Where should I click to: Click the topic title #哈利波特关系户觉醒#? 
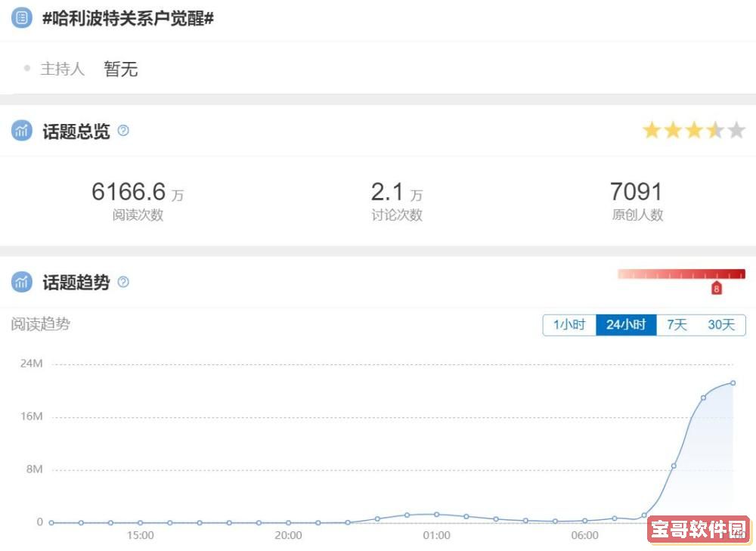(x=129, y=18)
